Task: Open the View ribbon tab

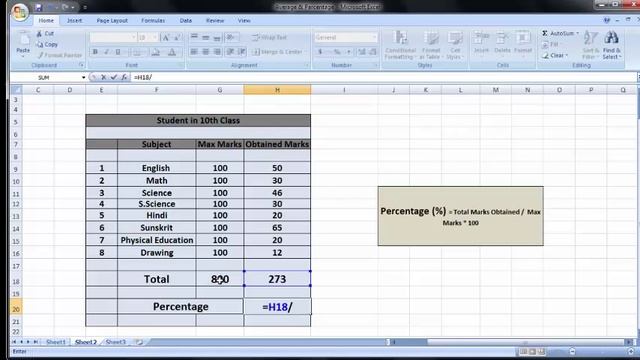Action: point(244,20)
